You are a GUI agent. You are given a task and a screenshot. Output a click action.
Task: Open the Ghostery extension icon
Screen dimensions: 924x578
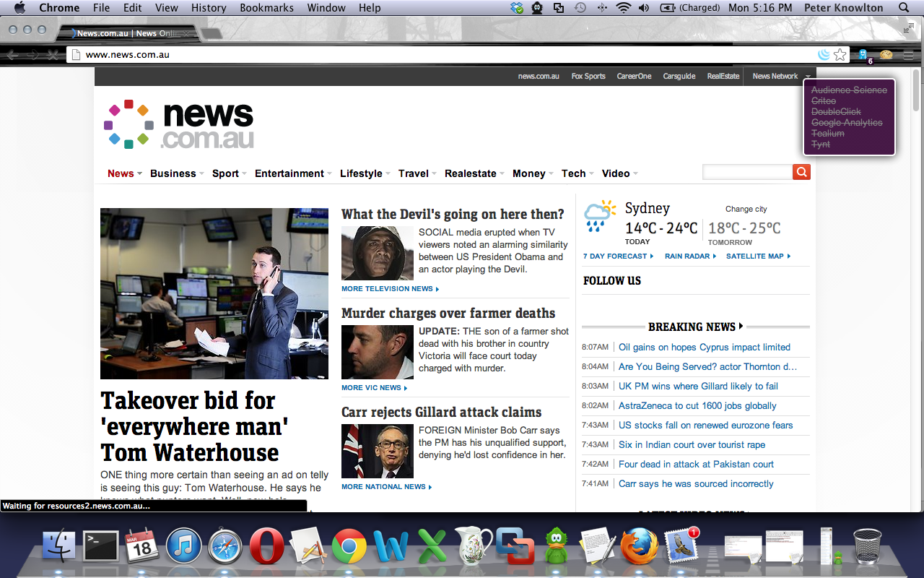pos(863,55)
